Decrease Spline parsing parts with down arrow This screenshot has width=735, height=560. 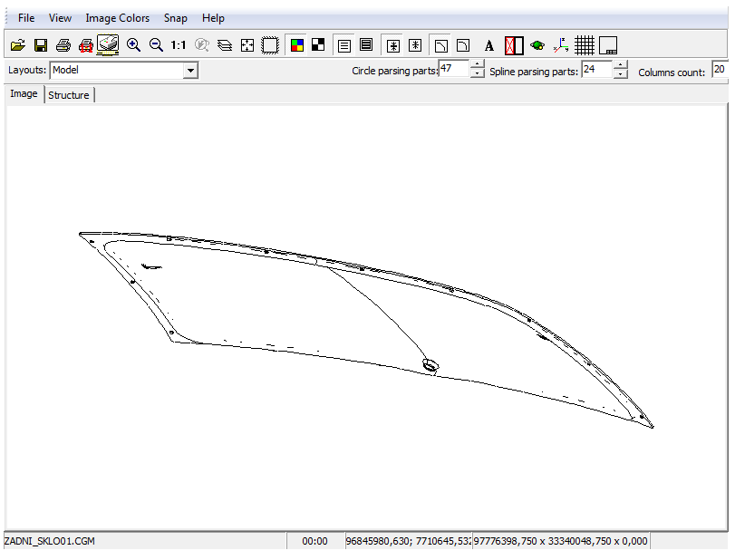pyautogui.click(x=620, y=74)
